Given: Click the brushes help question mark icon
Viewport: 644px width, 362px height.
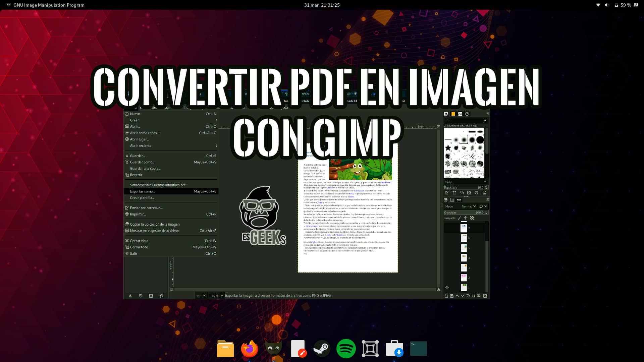Looking at the screenshot, I should [x=467, y=114].
